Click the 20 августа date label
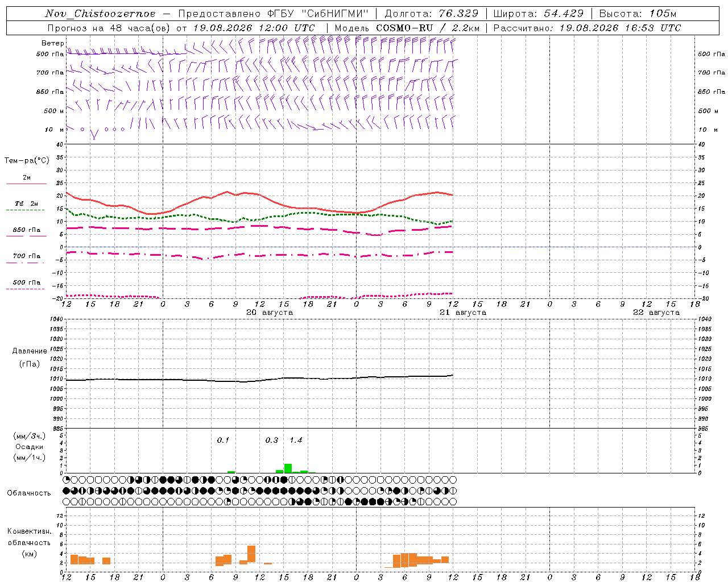The image size is (728, 582). click(270, 313)
